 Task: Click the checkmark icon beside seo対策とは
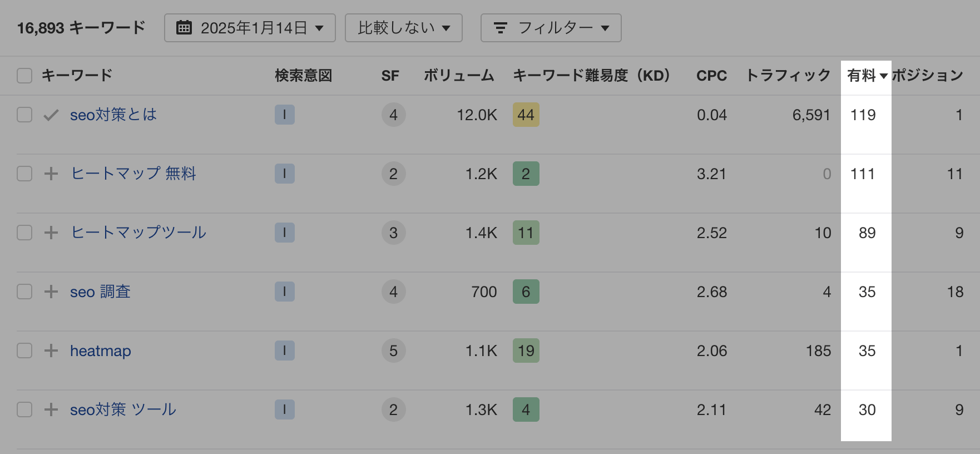pos(51,115)
